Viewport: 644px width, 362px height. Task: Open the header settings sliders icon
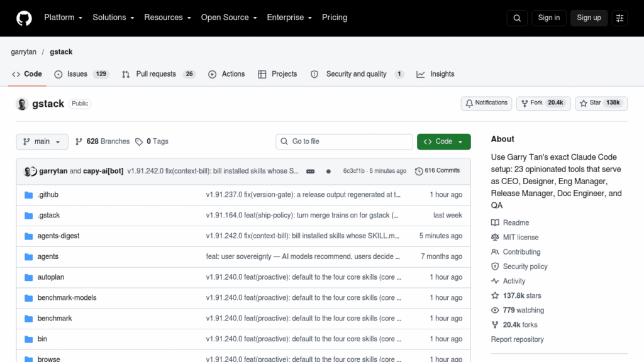(619, 18)
